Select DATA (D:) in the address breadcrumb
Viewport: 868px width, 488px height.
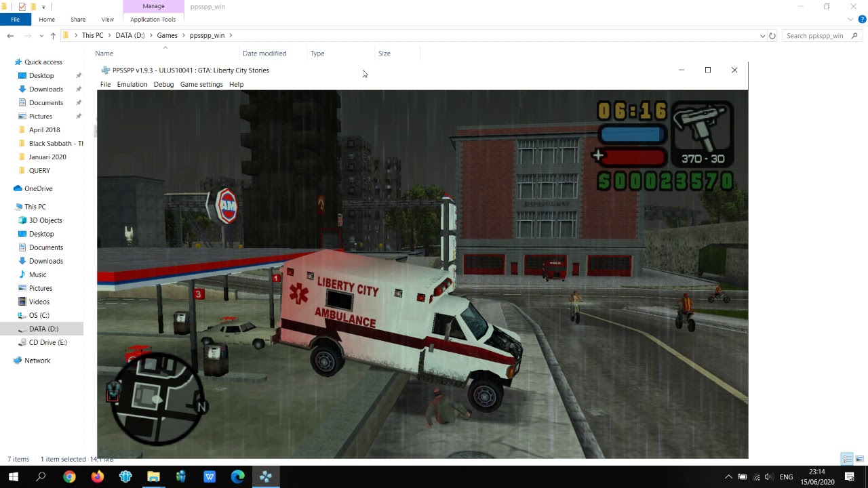pos(130,35)
